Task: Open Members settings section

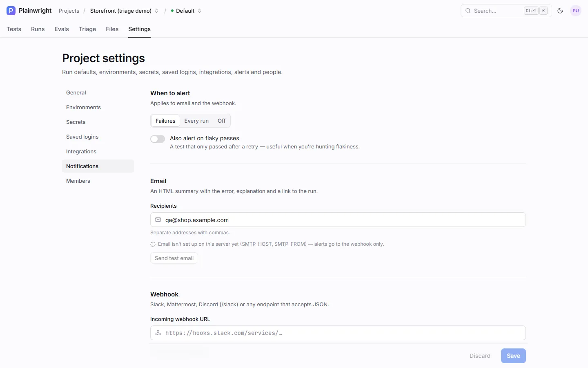Action: [x=98, y=181]
